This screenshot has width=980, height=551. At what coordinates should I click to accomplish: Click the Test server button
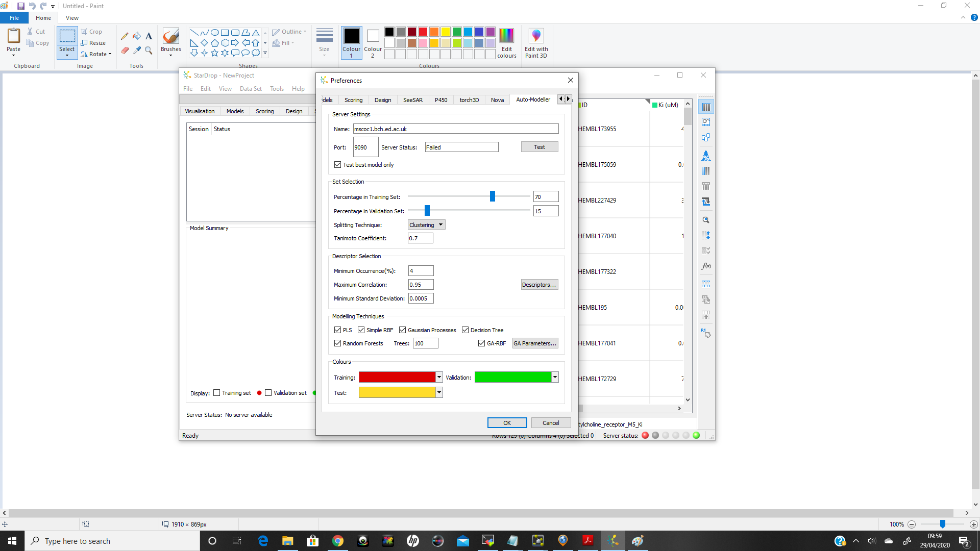(x=540, y=147)
